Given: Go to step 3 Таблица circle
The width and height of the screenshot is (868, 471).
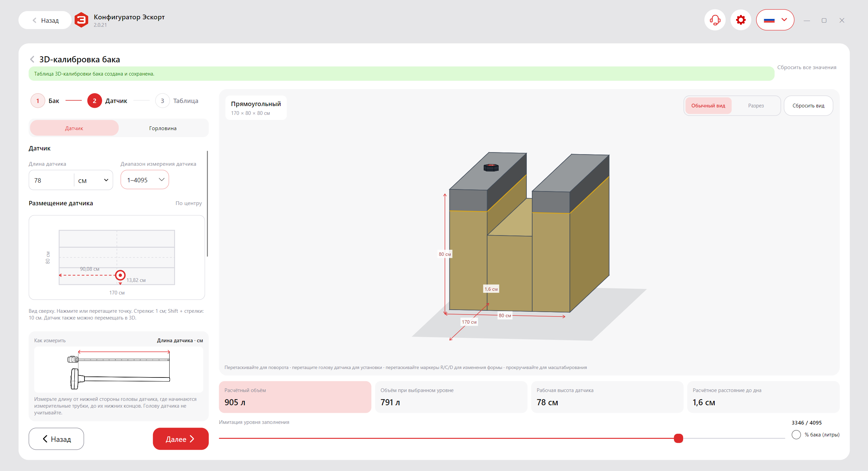Looking at the screenshot, I should tap(162, 101).
